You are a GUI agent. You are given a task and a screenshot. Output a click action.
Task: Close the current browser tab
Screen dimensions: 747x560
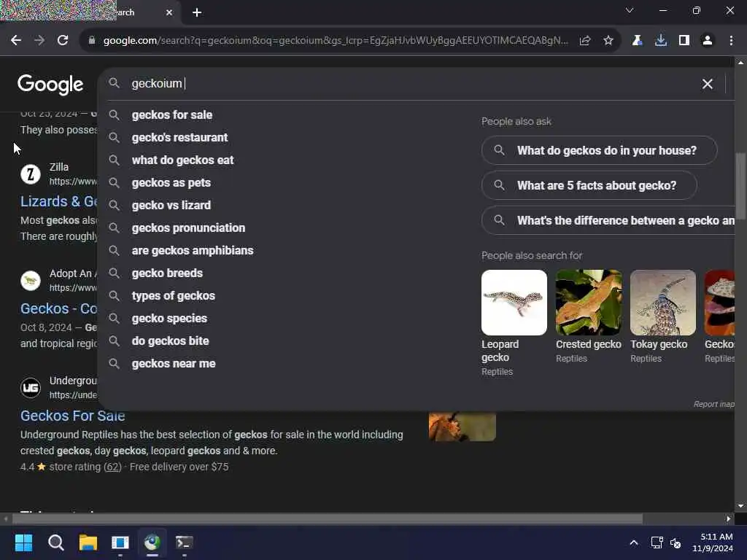(x=169, y=12)
